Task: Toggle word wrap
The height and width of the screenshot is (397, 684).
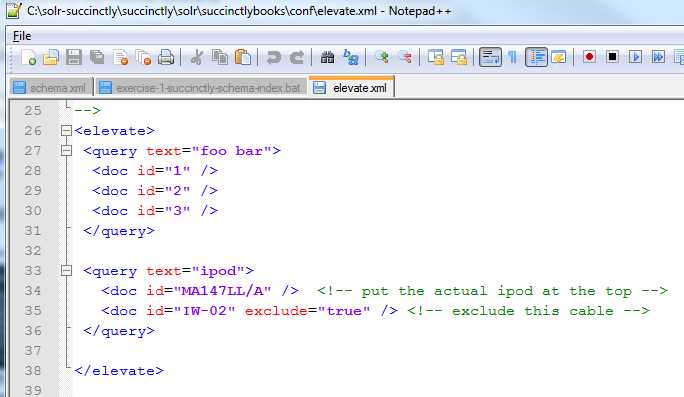Action: (x=490, y=57)
